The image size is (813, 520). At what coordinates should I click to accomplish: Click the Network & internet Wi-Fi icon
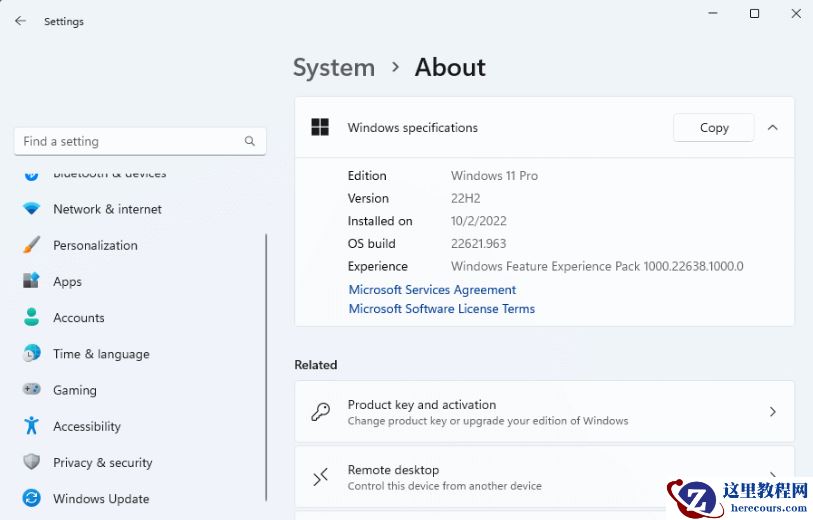[31, 209]
